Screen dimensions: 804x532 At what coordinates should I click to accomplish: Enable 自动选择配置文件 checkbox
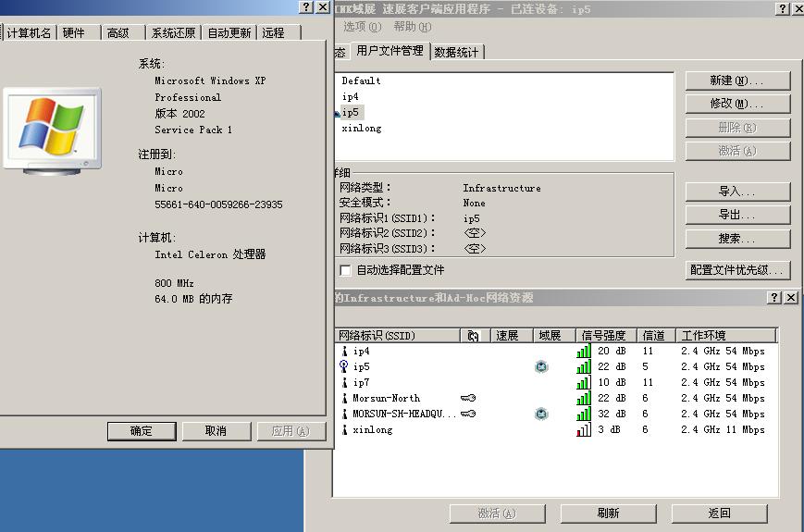[346, 270]
